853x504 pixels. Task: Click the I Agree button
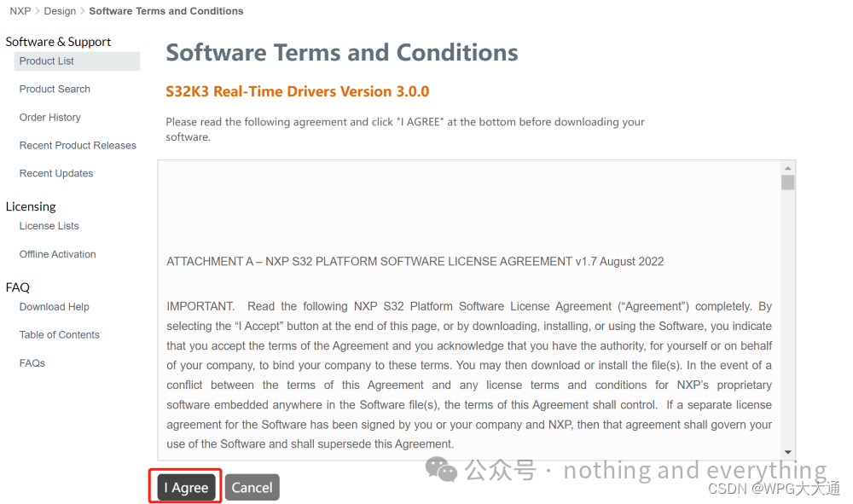click(x=187, y=487)
